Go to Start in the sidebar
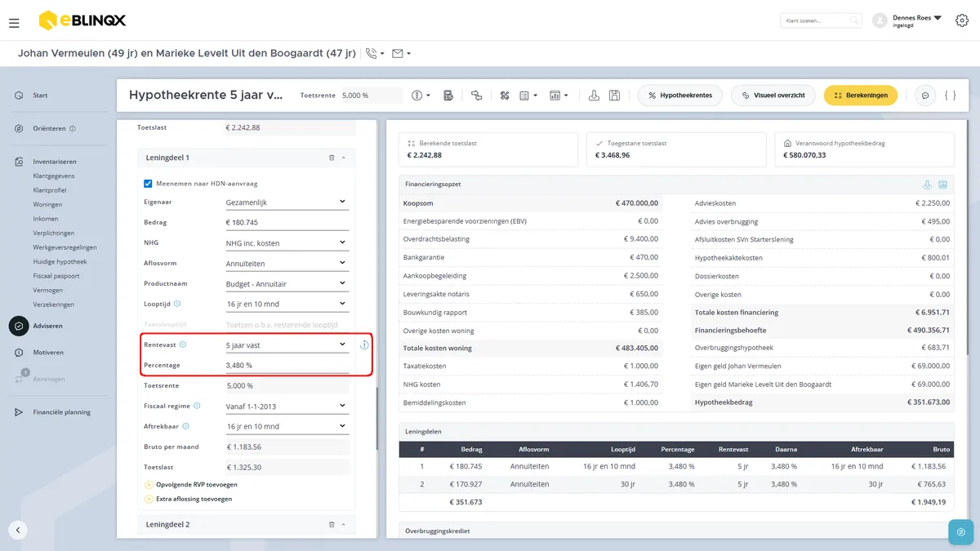The height and width of the screenshot is (551, 980). (x=40, y=96)
